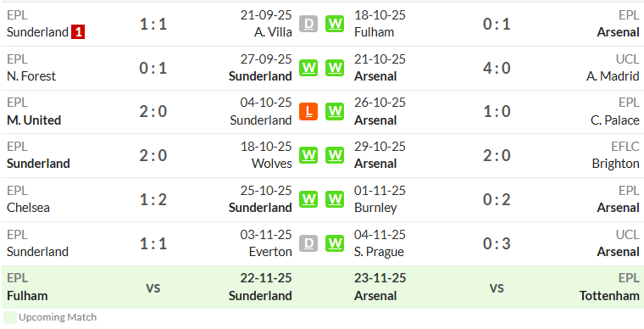Select the 0 : 3 S. Prague score

click(497, 243)
